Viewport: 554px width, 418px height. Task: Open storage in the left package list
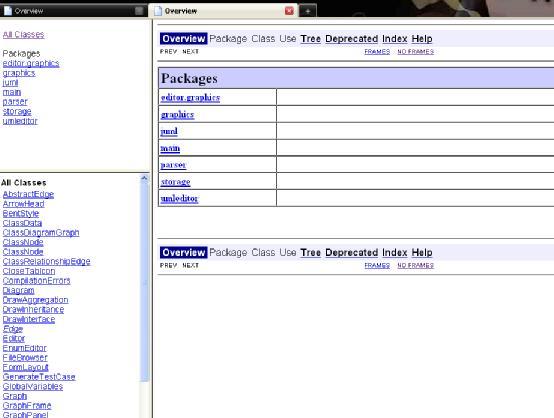[x=17, y=111]
